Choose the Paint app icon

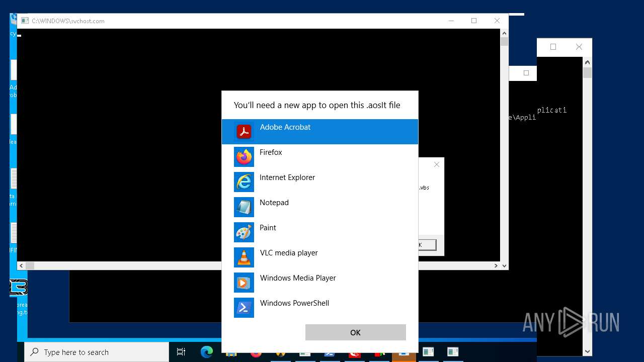click(244, 232)
